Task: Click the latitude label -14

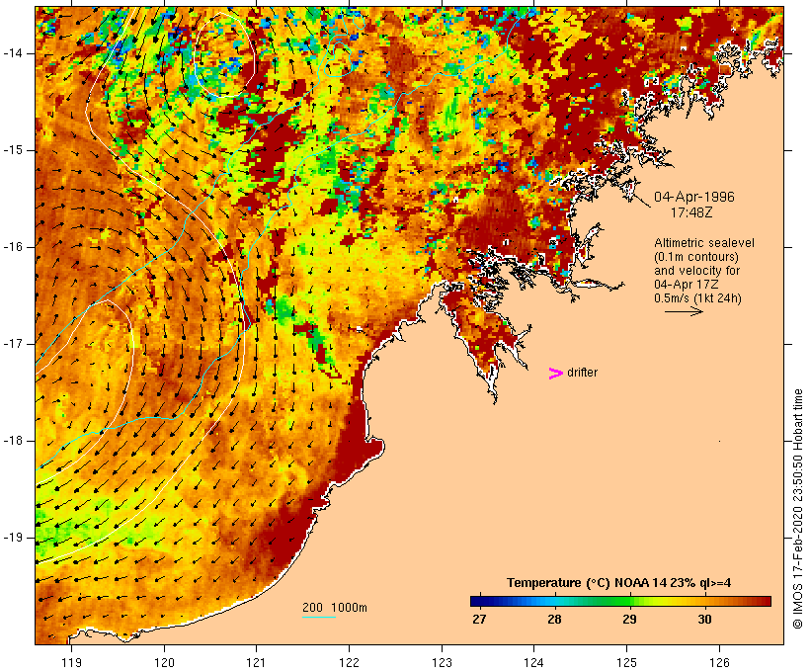Action: click(13, 53)
